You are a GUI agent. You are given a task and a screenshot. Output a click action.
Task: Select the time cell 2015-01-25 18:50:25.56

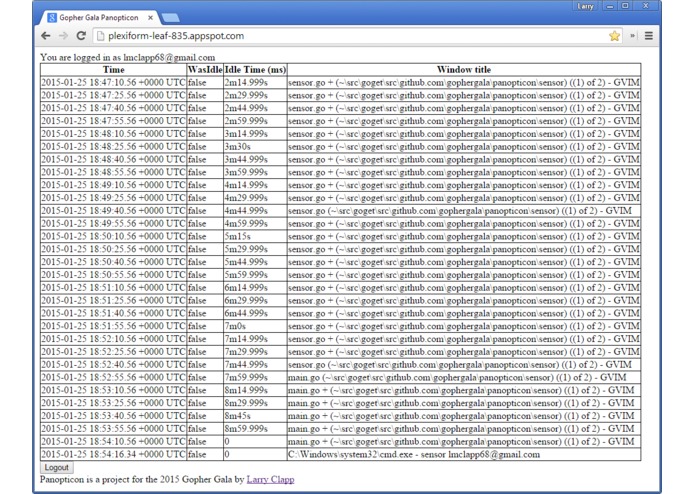(113, 249)
